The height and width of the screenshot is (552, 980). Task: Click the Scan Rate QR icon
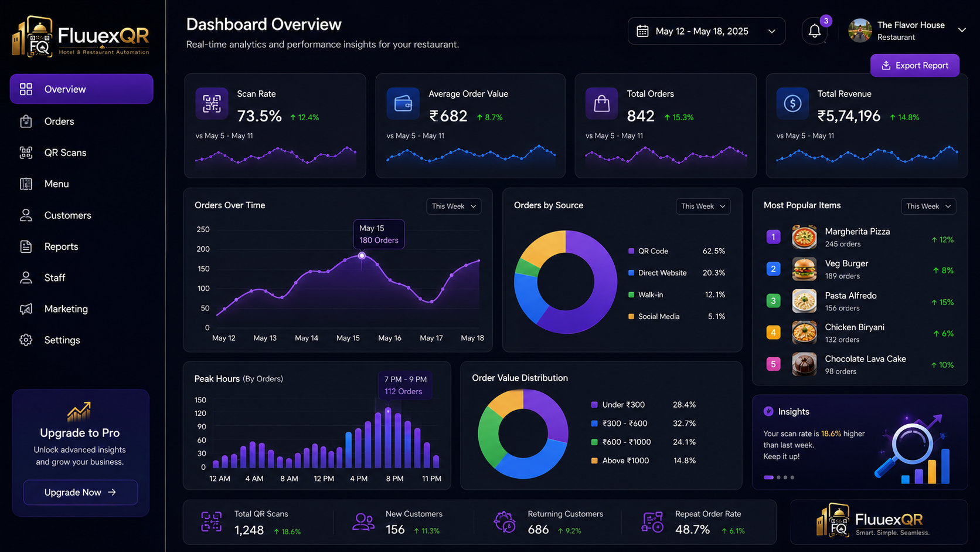[x=212, y=103]
